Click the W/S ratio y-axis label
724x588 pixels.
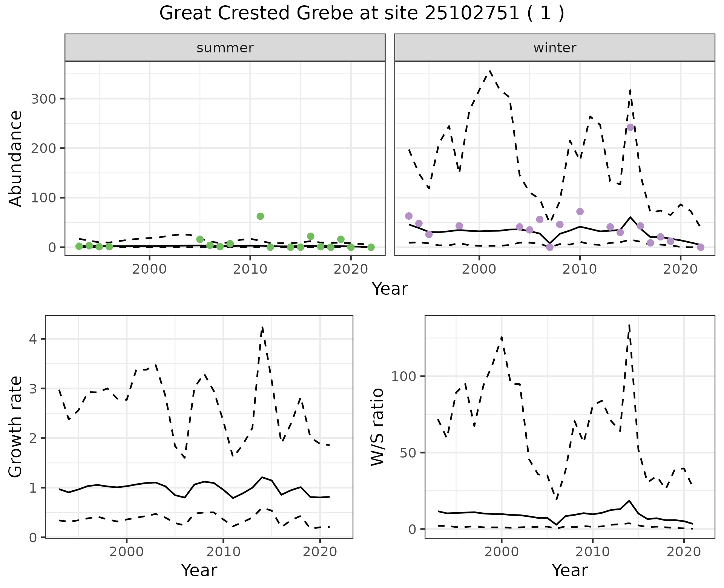377,427
